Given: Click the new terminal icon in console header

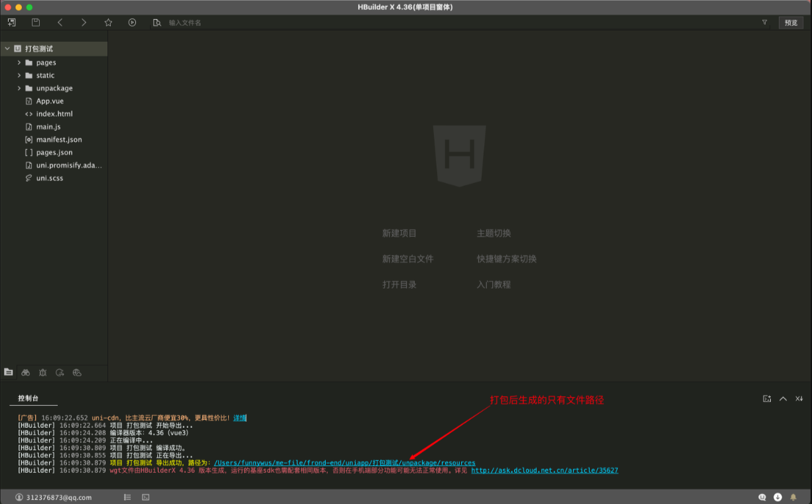Looking at the screenshot, I should pos(767,399).
